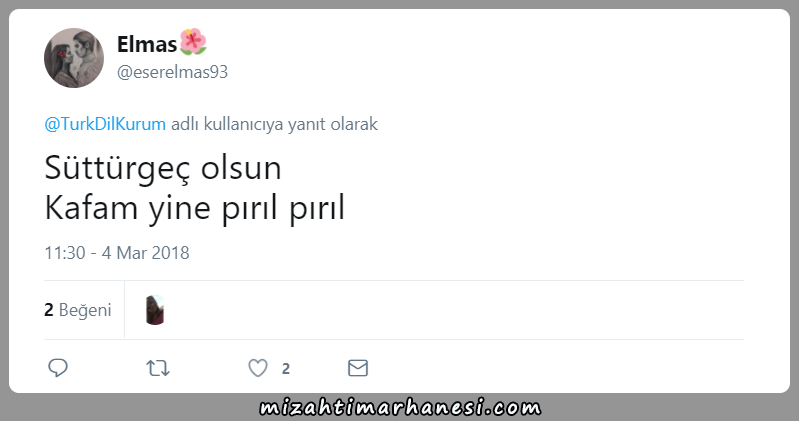Image resolution: width=799 pixels, height=421 pixels.
Task: Open the Elmas display name profile link
Action: (x=147, y=44)
